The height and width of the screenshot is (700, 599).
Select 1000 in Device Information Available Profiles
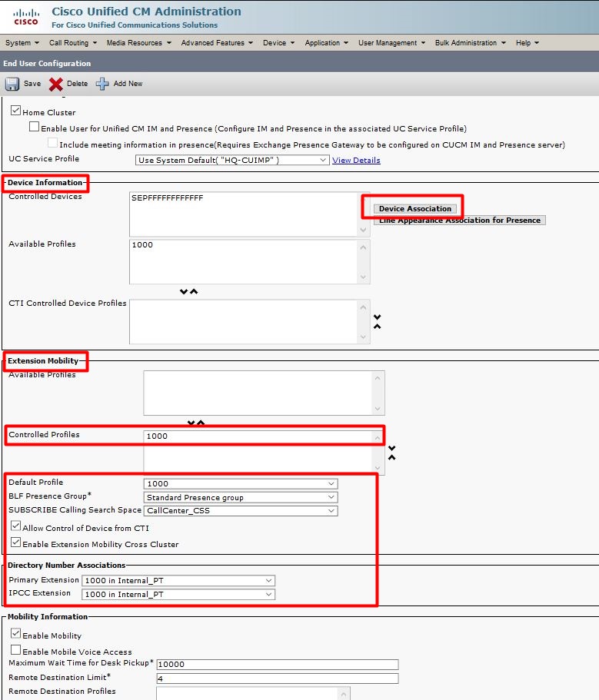[142, 244]
